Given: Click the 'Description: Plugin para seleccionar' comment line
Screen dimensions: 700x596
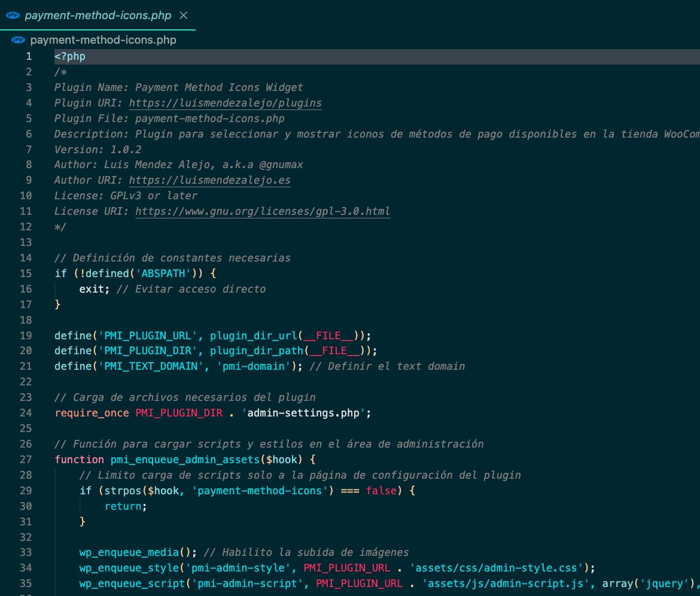Looking at the screenshot, I should tap(378, 134).
